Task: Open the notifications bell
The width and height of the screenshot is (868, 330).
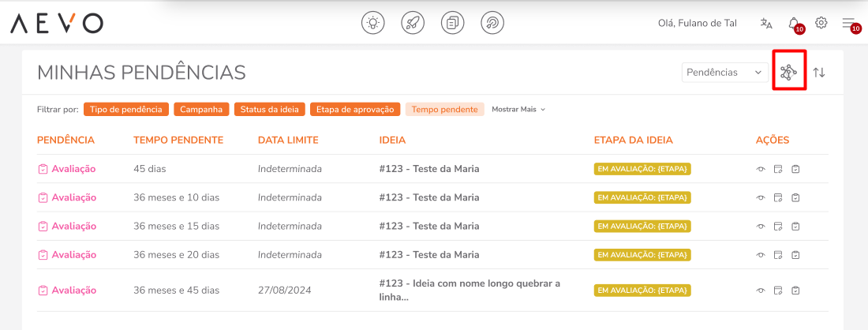Action: click(x=795, y=24)
